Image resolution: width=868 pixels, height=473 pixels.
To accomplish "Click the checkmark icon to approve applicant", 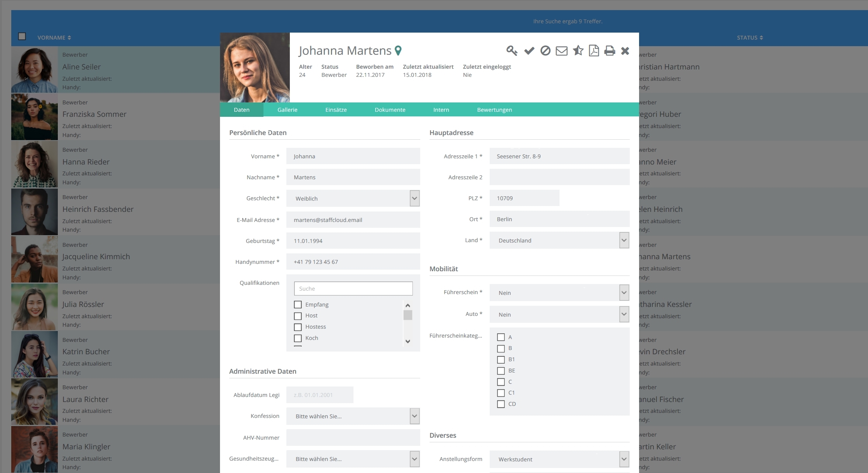I will [529, 51].
